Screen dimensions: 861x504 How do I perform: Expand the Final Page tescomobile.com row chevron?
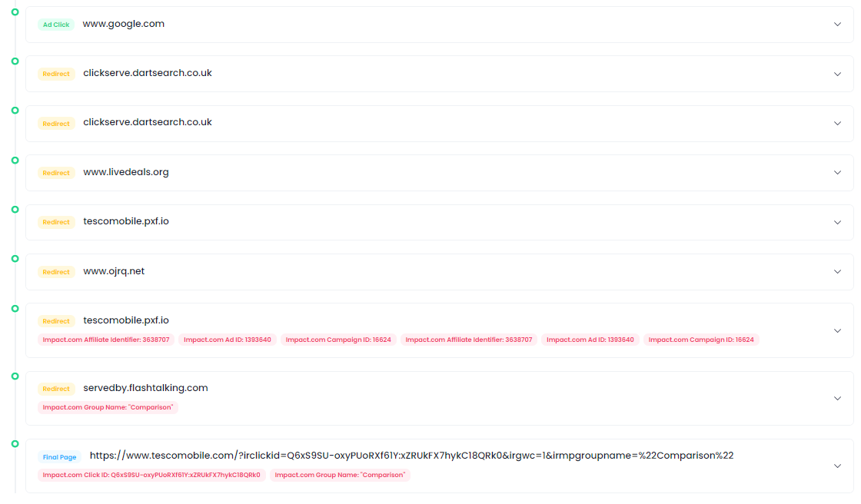pyautogui.click(x=837, y=466)
